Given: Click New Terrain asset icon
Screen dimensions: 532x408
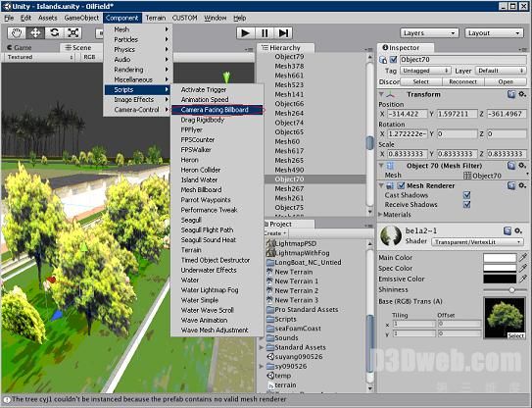Looking at the screenshot, I should (270, 272).
